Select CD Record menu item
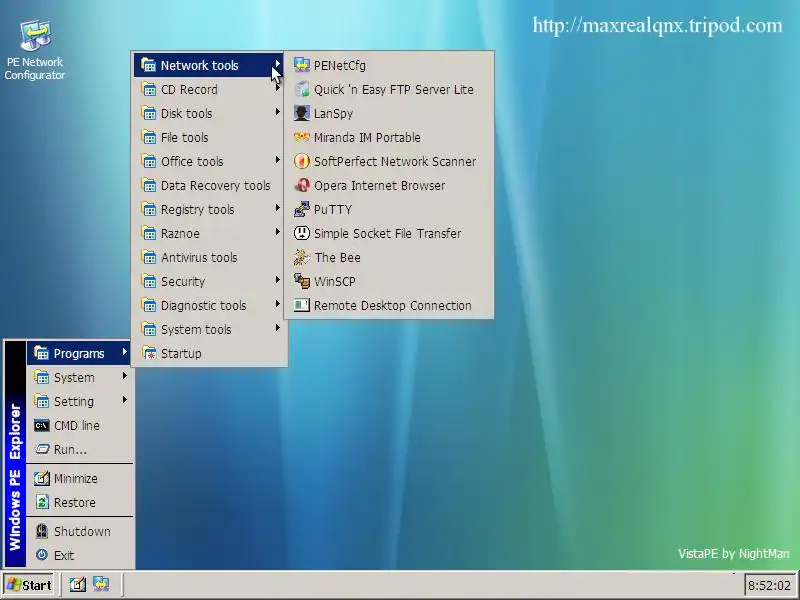 coord(209,89)
